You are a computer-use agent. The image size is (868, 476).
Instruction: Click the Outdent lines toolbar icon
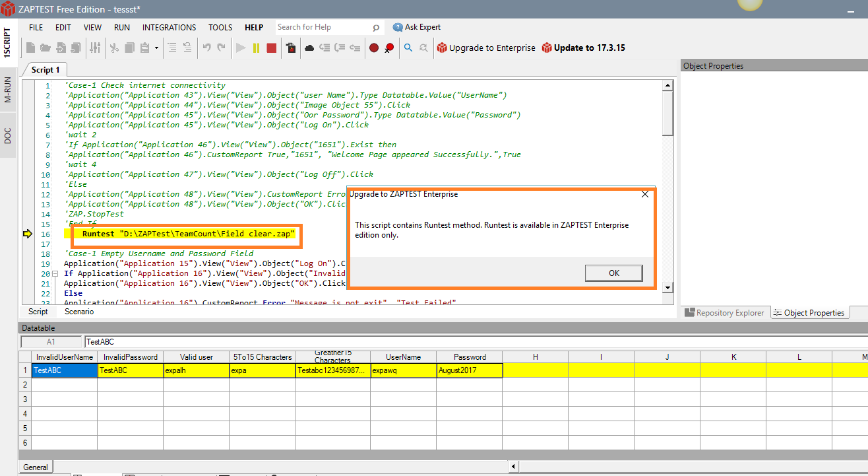click(x=187, y=48)
